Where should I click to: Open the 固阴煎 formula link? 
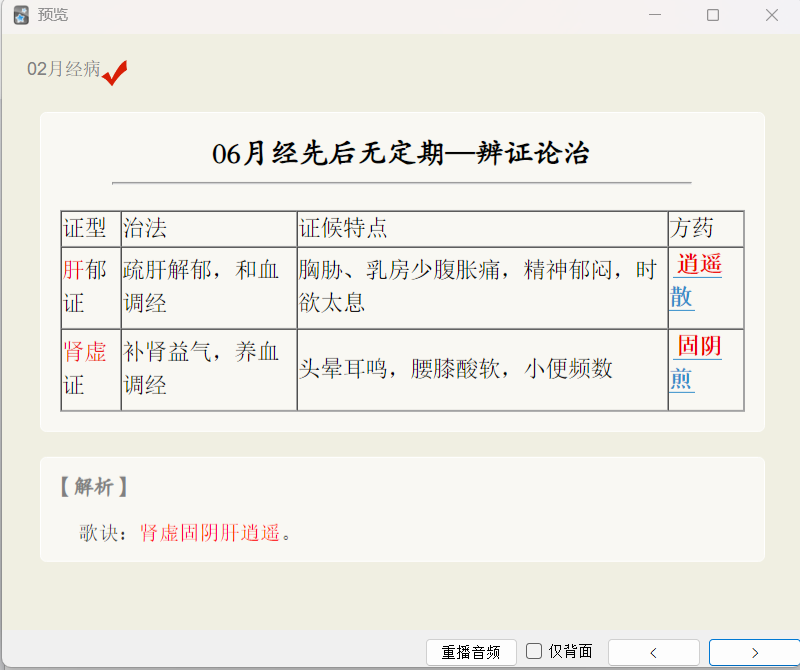pyautogui.click(x=696, y=362)
